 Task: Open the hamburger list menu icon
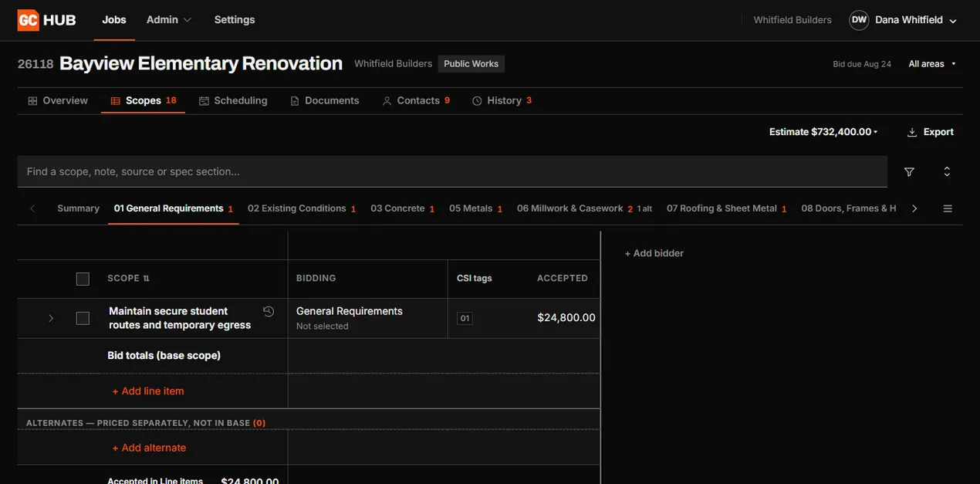[x=948, y=208]
